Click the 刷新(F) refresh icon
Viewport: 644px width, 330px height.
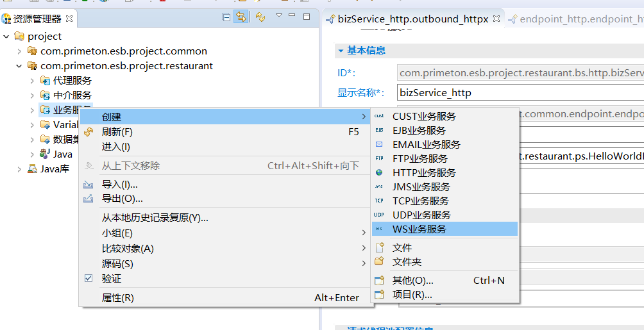(89, 132)
